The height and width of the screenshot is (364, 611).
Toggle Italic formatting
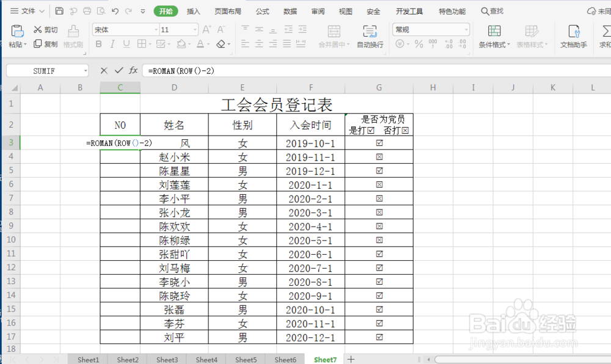pyautogui.click(x=112, y=44)
